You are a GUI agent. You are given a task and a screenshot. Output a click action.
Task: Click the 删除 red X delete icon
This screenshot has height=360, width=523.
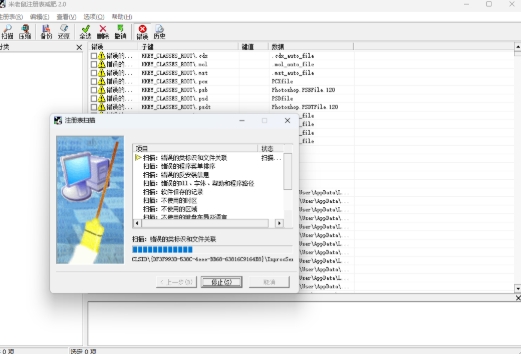[x=103, y=32]
